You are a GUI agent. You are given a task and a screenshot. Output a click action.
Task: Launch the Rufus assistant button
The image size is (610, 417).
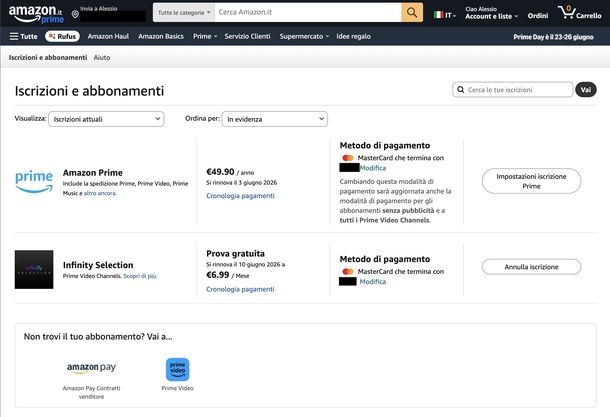(x=62, y=36)
